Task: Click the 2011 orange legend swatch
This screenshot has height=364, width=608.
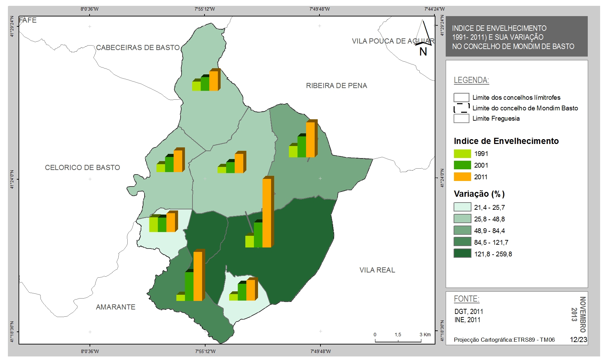Action: [x=462, y=177]
